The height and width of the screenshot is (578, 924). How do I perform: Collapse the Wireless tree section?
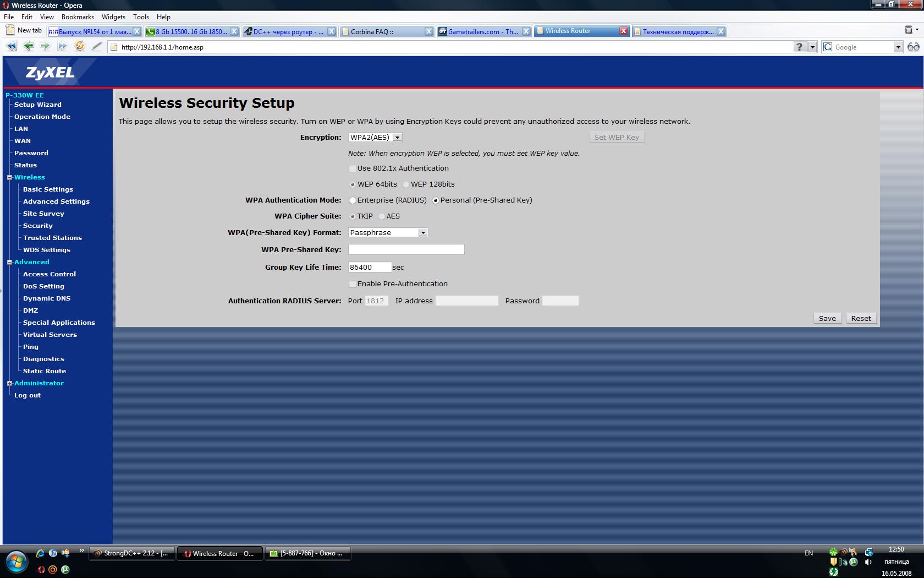pos(9,177)
